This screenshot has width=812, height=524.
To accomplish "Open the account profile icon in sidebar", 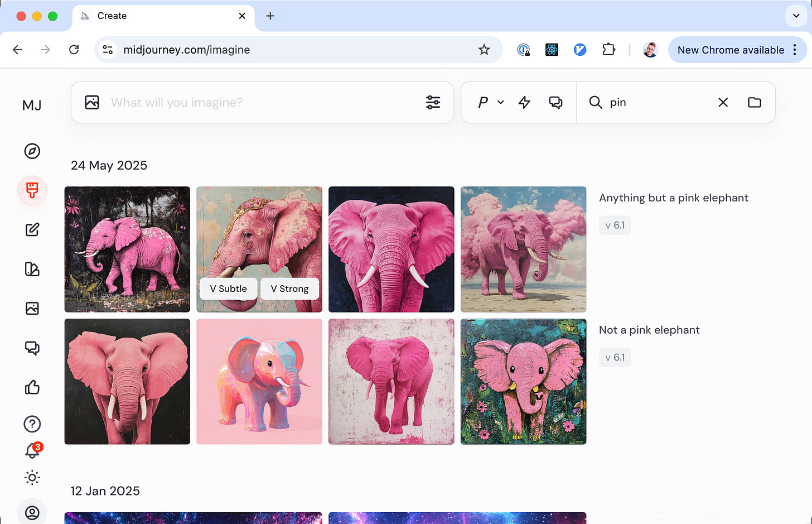I will coord(32,512).
